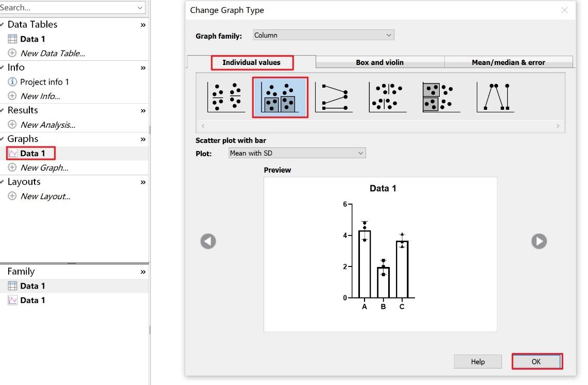This screenshot has height=385, width=588.
Task: Expand the Data Tables section chevron
Action: [143, 25]
